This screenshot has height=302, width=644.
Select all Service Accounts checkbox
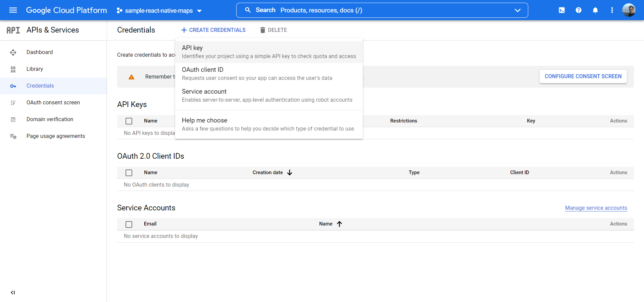click(x=129, y=224)
